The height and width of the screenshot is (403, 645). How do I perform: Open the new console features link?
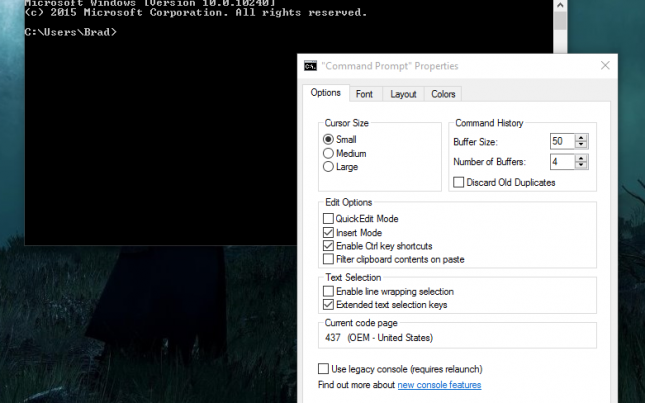(x=439, y=385)
